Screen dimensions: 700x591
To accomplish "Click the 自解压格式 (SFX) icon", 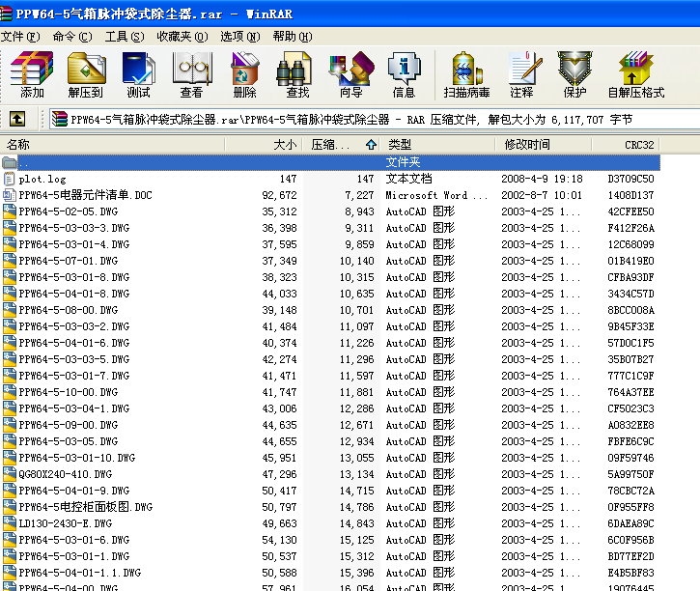I will pos(636,74).
